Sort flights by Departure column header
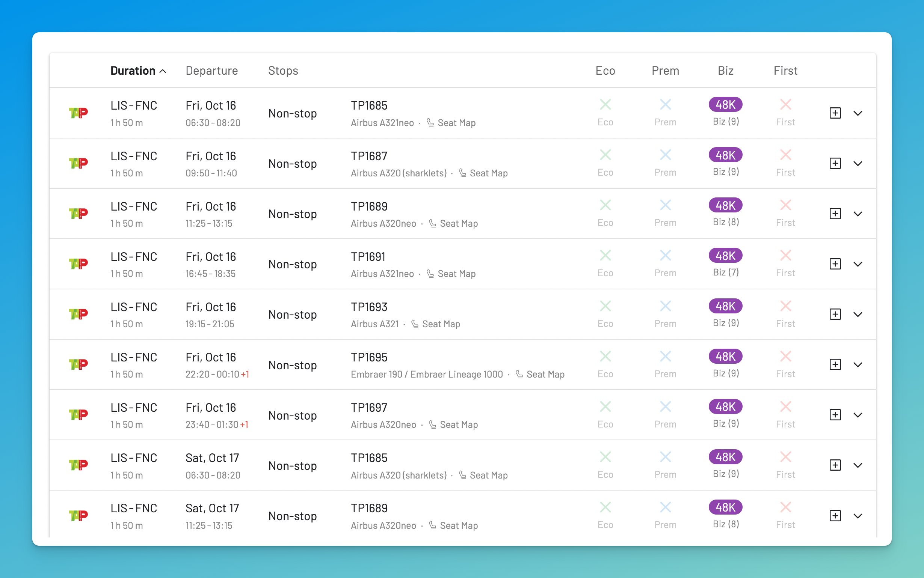 pyautogui.click(x=211, y=71)
